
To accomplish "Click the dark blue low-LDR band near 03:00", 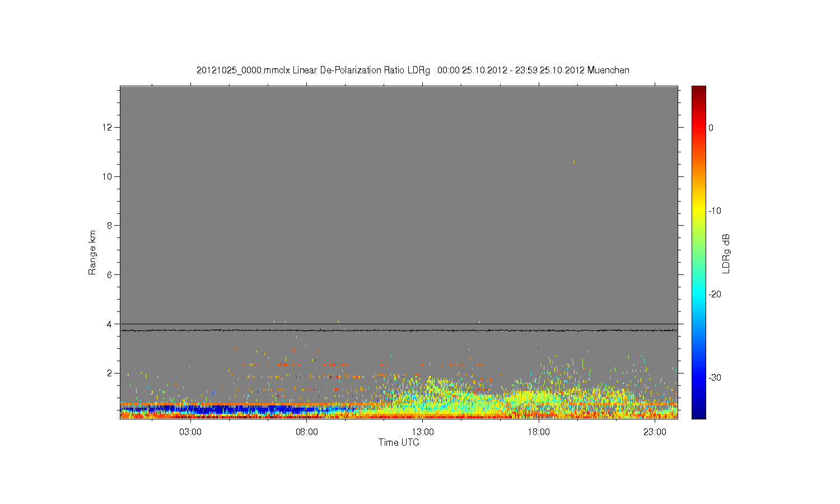I will 190,410.
